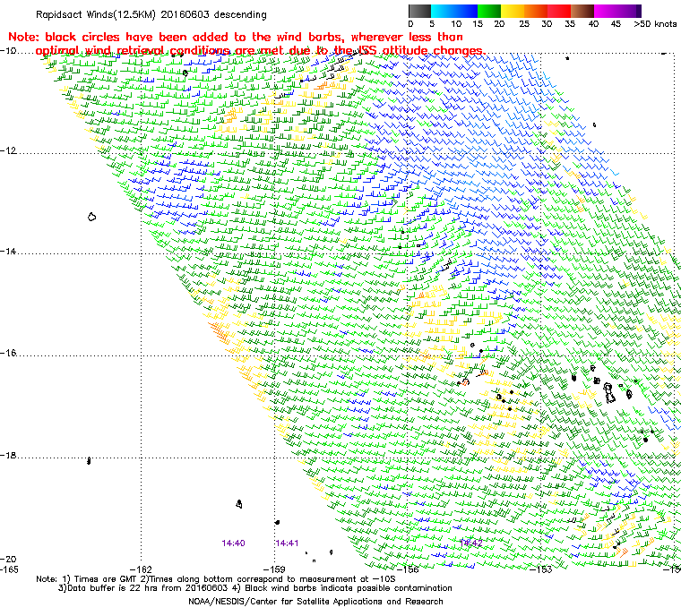The width and height of the screenshot is (681, 616).
Task: Click the -10 latitude axis label
Action: pyautogui.click(x=8, y=50)
